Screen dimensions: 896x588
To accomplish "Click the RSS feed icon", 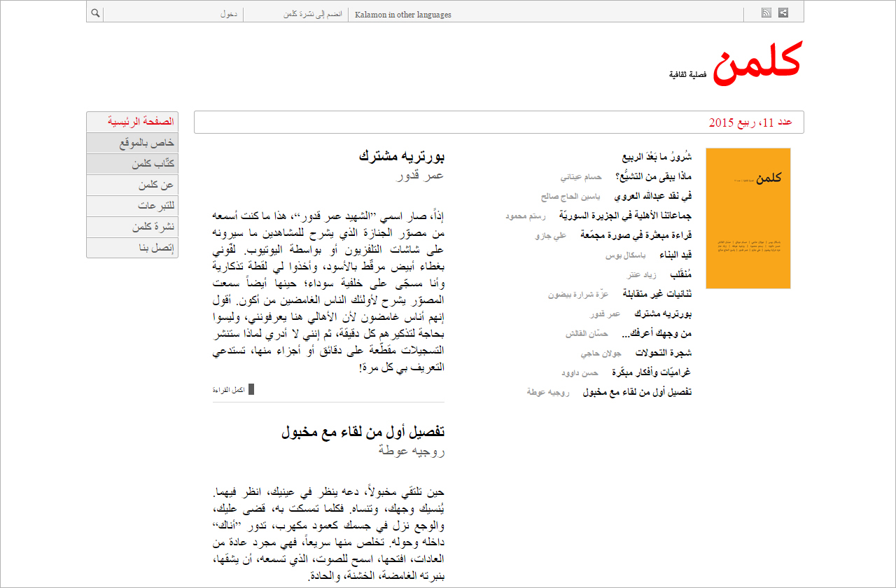I will pyautogui.click(x=766, y=12).
